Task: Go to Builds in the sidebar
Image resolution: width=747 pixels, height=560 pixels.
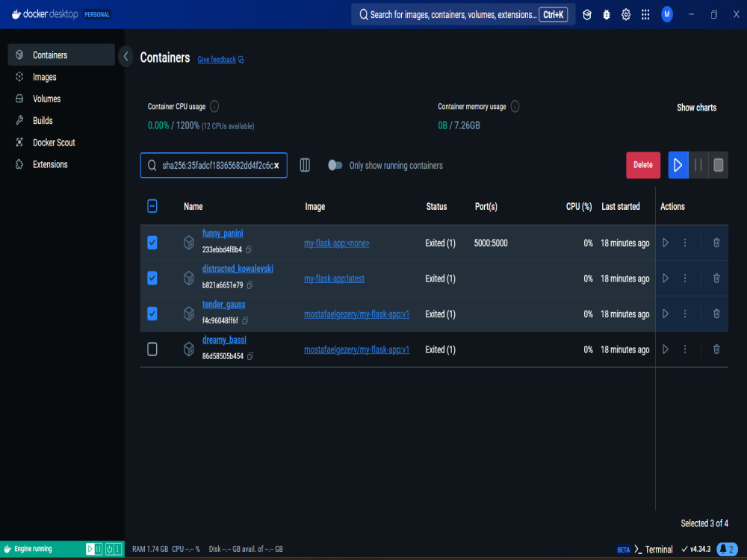Action: click(x=61, y=120)
